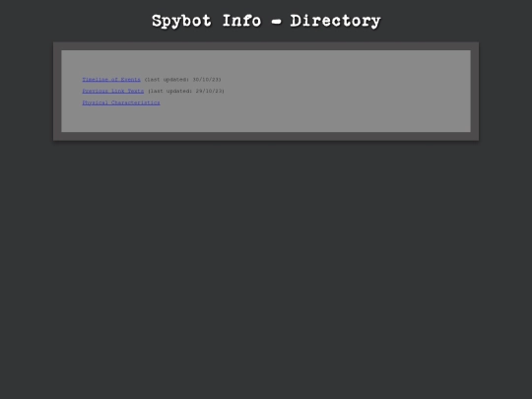Click the Spybot Info - Directory heading

pyautogui.click(x=266, y=21)
